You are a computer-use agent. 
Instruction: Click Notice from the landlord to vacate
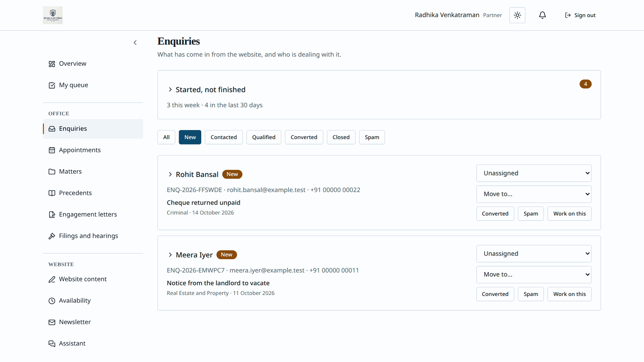pos(218,283)
